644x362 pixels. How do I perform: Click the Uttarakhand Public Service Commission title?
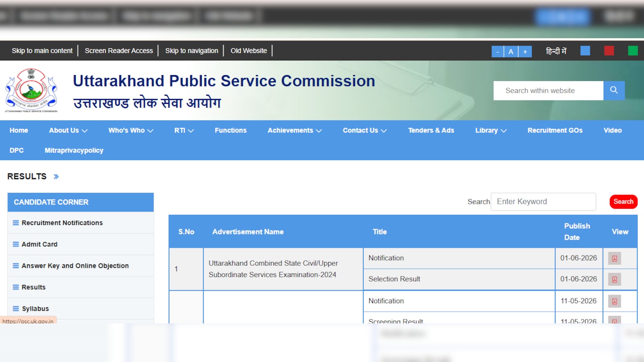(224, 81)
